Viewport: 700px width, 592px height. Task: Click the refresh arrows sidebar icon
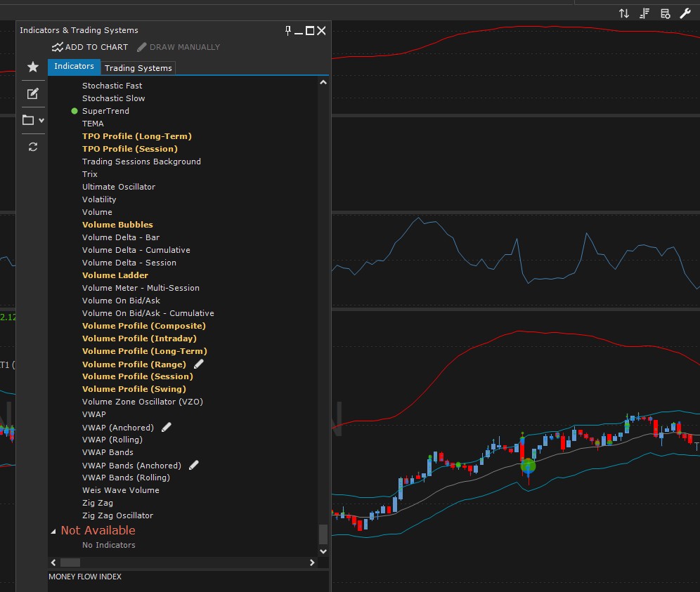[33, 147]
